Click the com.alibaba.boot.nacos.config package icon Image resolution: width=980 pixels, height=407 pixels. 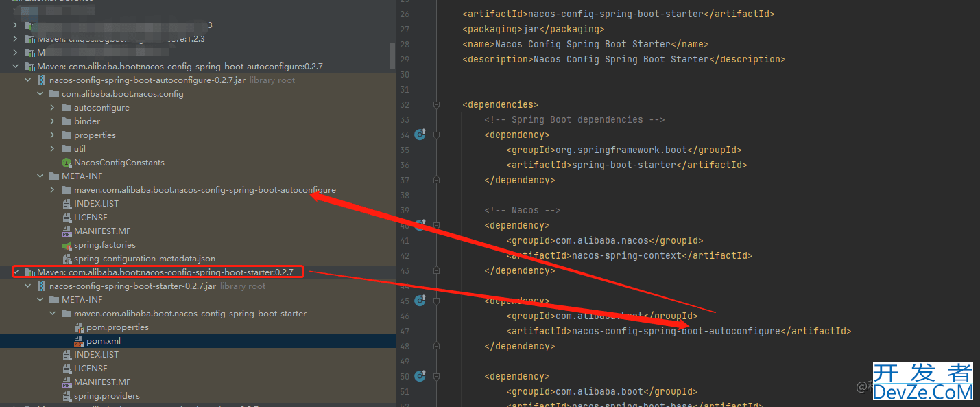point(54,94)
